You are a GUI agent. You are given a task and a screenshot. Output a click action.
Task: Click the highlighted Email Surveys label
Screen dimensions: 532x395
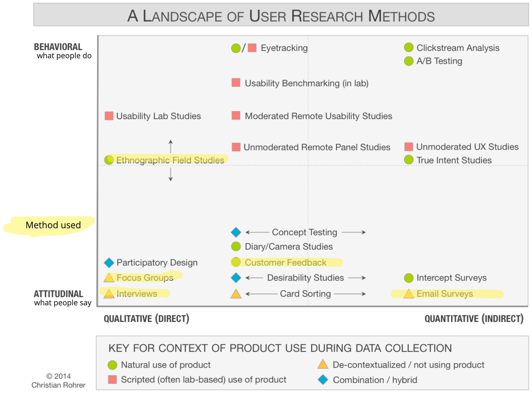coord(445,294)
